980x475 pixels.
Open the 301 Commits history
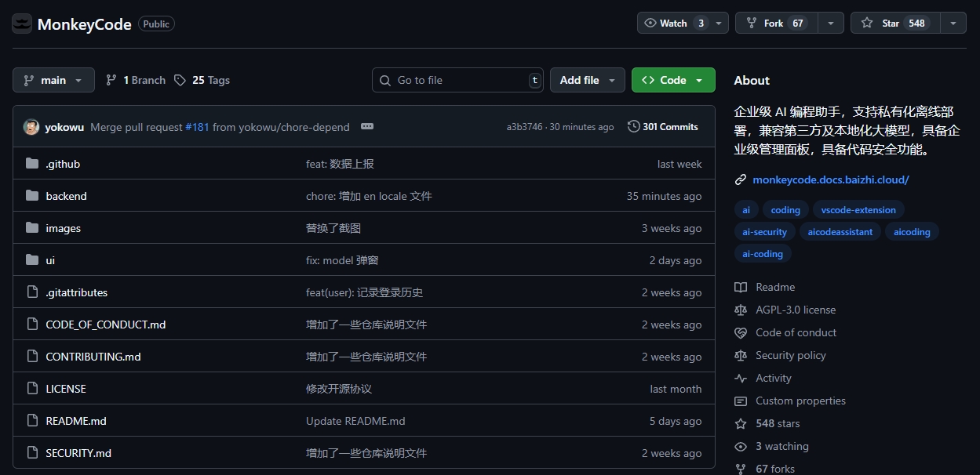(x=663, y=126)
